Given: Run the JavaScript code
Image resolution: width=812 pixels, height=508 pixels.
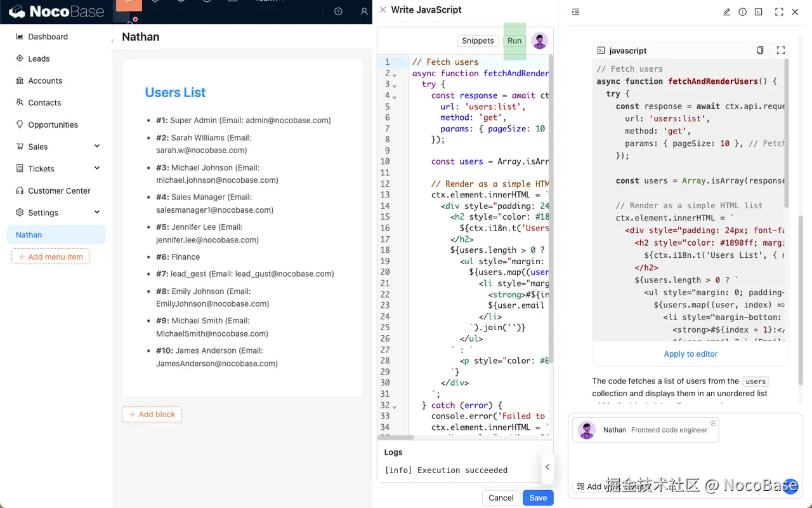Looking at the screenshot, I should (514, 41).
